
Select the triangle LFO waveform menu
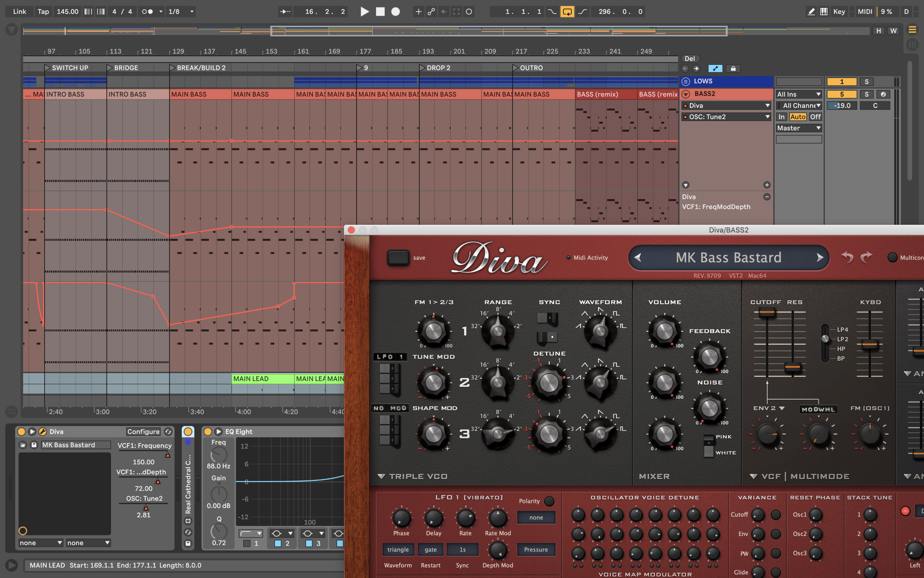(398, 549)
